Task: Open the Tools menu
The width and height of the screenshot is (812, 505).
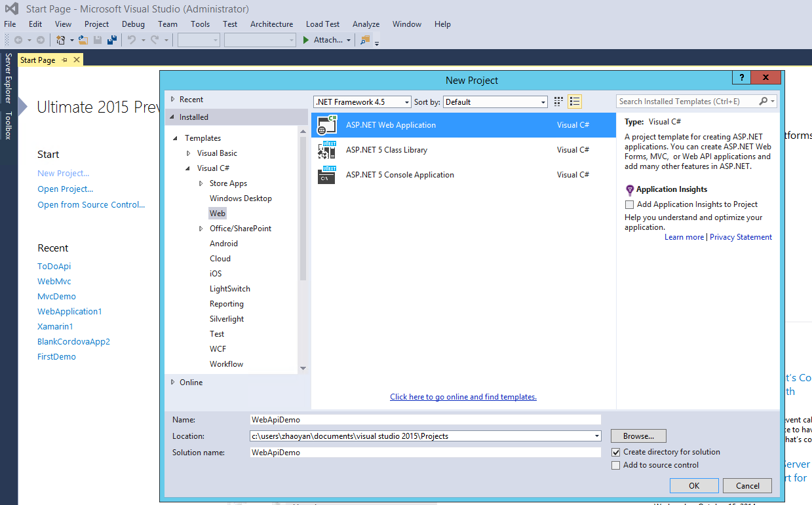Action: pyautogui.click(x=201, y=24)
